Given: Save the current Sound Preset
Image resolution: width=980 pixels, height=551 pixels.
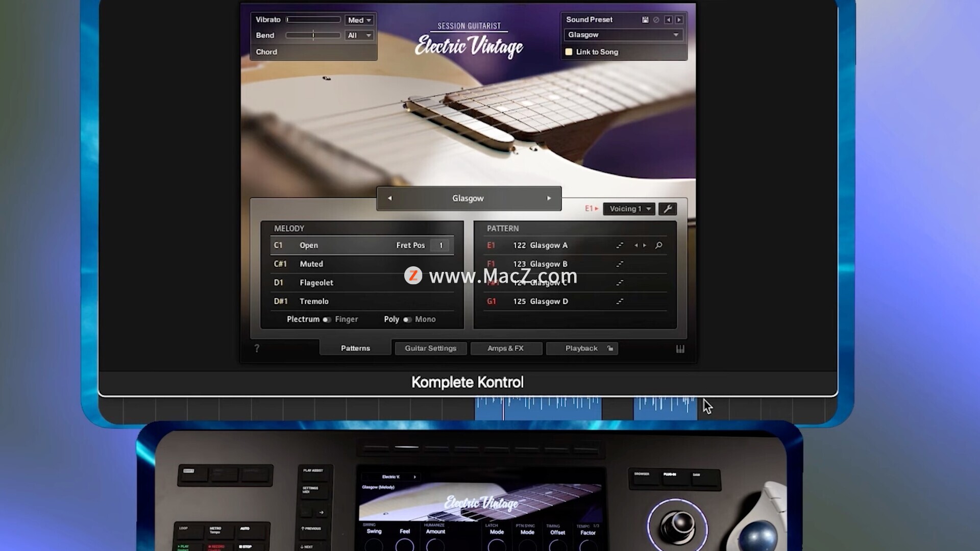Looking at the screenshot, I should pyautogui.click(x=645, y=20).
